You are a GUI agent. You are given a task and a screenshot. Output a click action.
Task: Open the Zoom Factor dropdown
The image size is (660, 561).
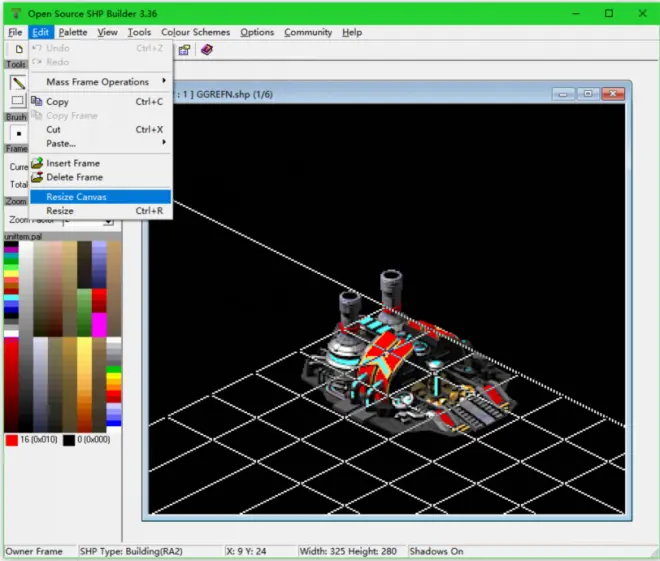click(109, 221)
